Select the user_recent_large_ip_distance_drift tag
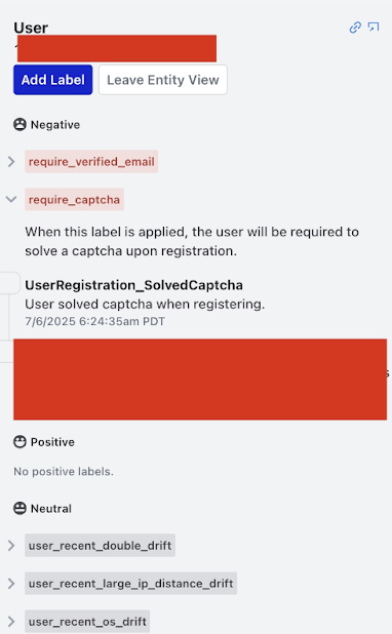Image resolution: width=392 pixels, height=634 pixels. click(131, 583)
